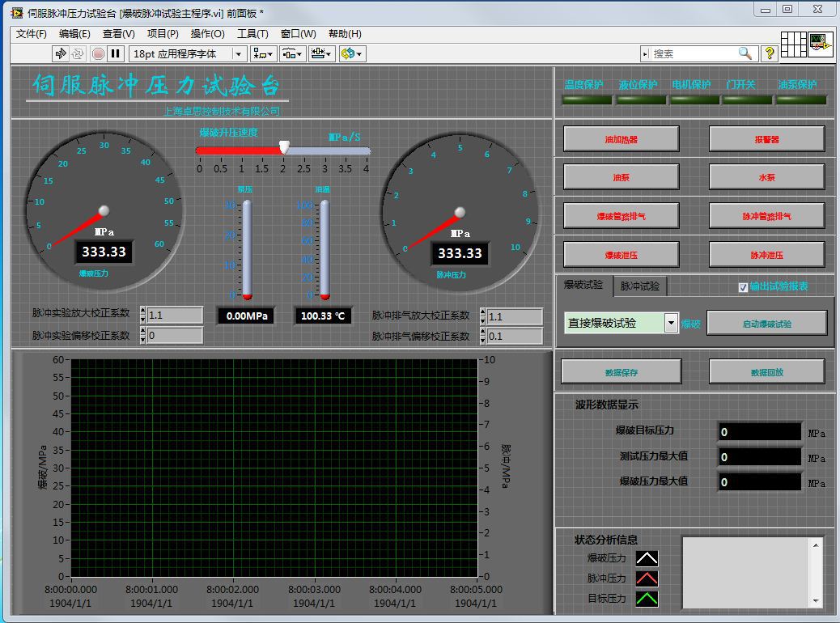Click the VI icon in the top-right corner
Screen dimensions: 840x623
pyautogui.click(x=821, y=44)
